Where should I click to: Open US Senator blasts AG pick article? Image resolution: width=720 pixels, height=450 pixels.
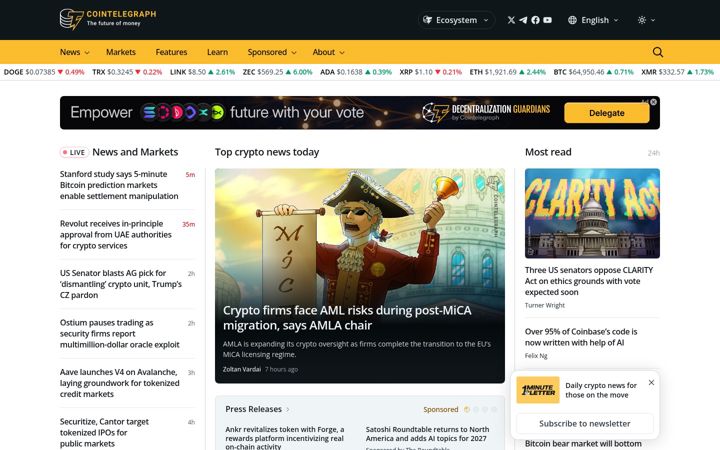click(121, 284)
